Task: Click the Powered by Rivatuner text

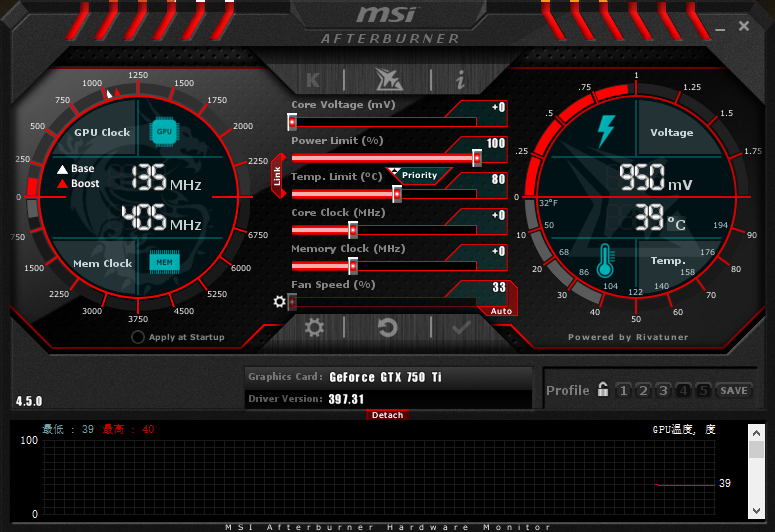Action: (628, 337)
